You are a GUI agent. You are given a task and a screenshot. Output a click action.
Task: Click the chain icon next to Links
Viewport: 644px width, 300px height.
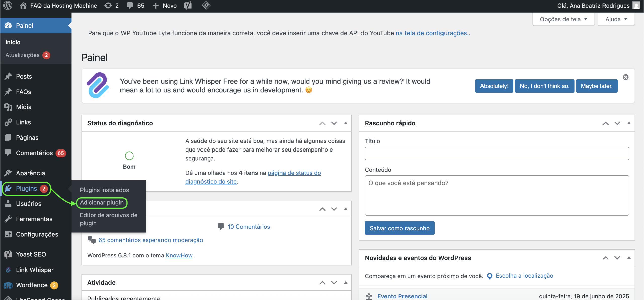point(8,122)
